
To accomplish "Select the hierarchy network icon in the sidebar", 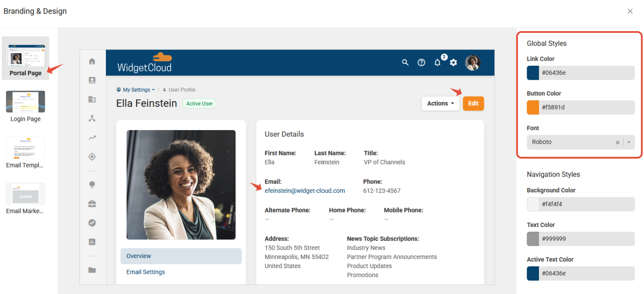I will 92,119.
